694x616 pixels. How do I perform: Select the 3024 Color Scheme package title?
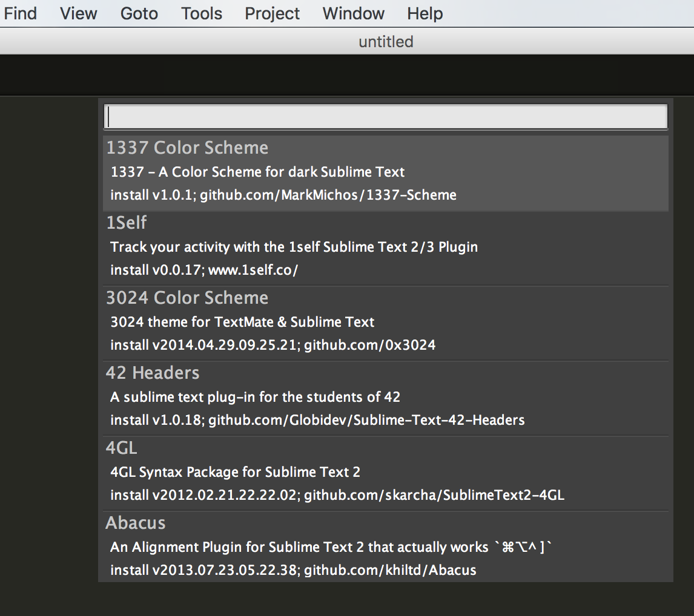pos(187,298)
